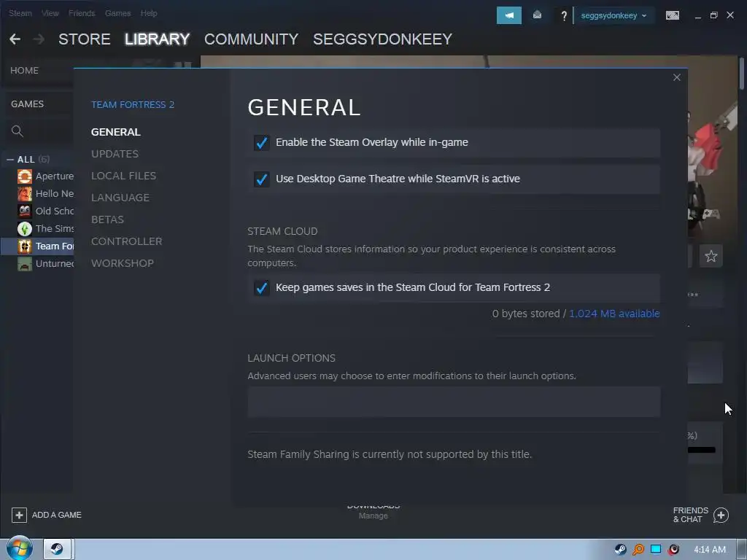Screen dimensions: 747x560
Task: Click TEAM FORTRESS 2 dialog title
Action: point(133,105)
